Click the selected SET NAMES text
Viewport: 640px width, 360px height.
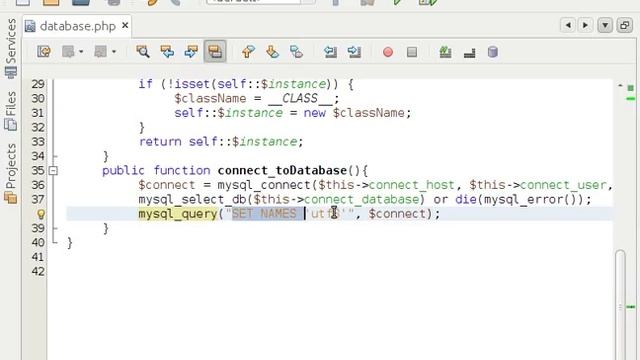tap(268, 214)
